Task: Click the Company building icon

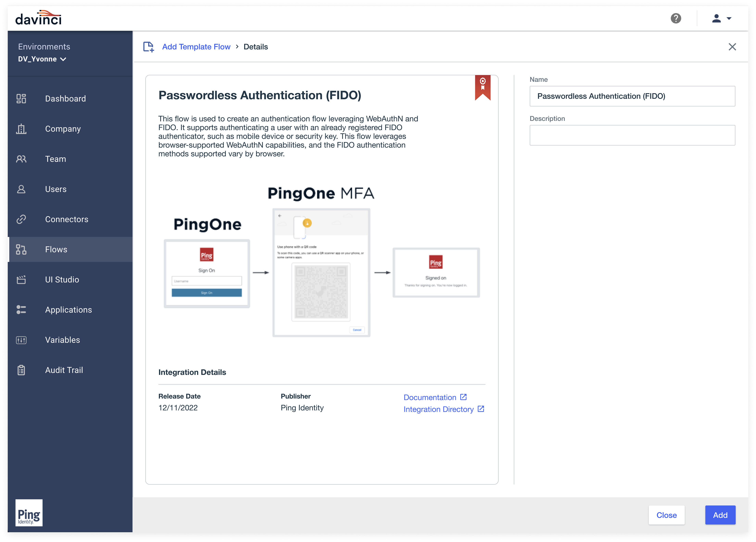Action: click(21, 129)
